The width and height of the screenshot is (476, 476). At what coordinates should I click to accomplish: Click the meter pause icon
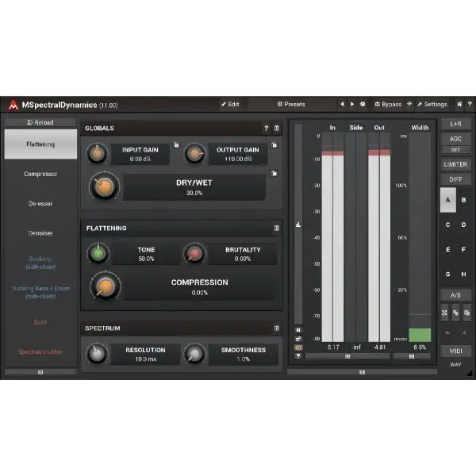click(298, 329)
